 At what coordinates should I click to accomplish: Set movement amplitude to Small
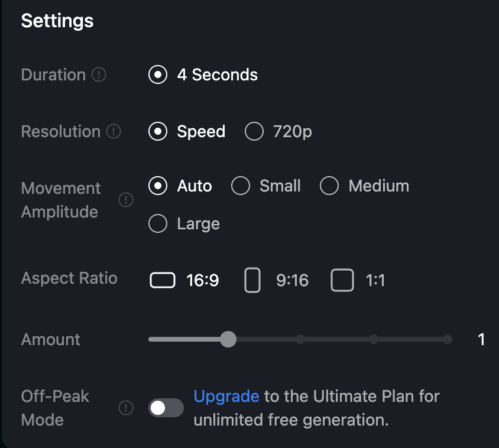241,186
